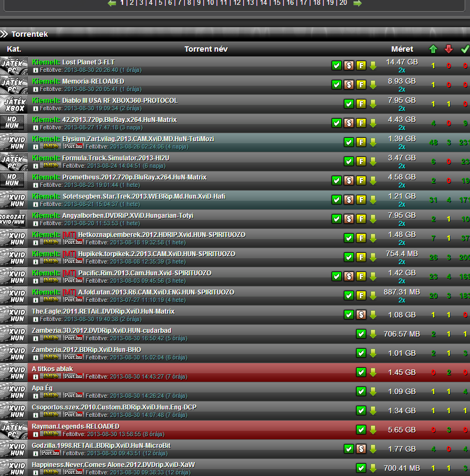Open the Sotetsegben.Star.Trek.2013 torrent link
The width and height of the screenshot is (470, 476).
(144, 196)
